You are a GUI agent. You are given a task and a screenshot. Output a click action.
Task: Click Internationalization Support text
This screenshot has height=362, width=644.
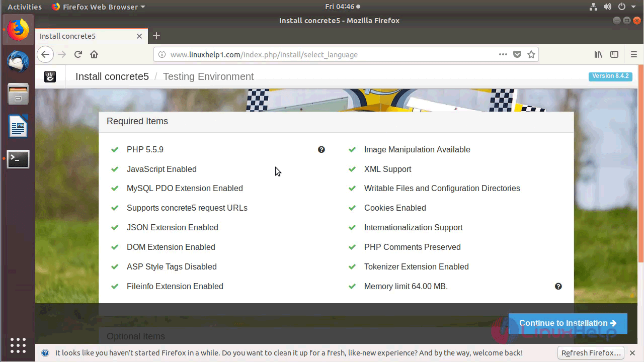413,227
